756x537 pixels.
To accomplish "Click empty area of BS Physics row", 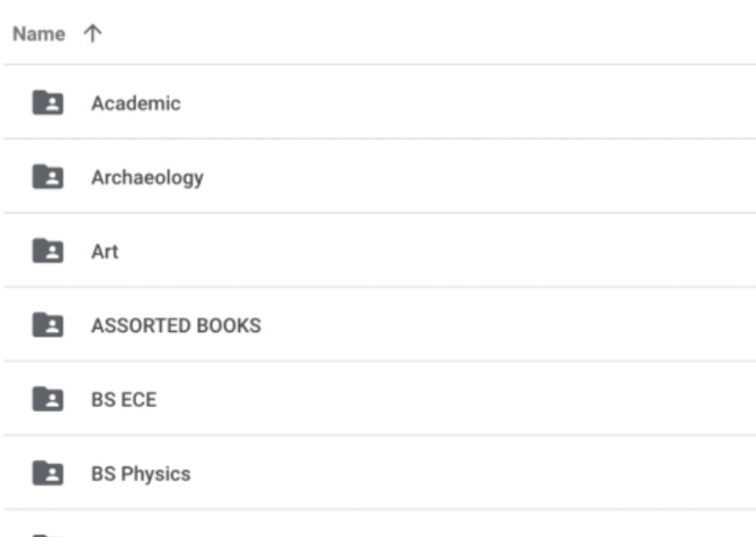I will (x=472, y=474).
